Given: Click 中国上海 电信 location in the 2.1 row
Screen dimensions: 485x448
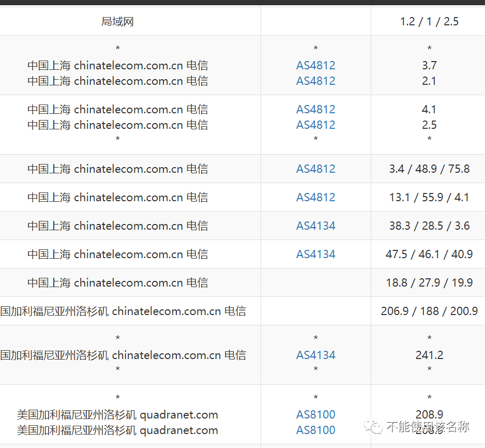Looking at the screenshot, I should click(117, 81).
